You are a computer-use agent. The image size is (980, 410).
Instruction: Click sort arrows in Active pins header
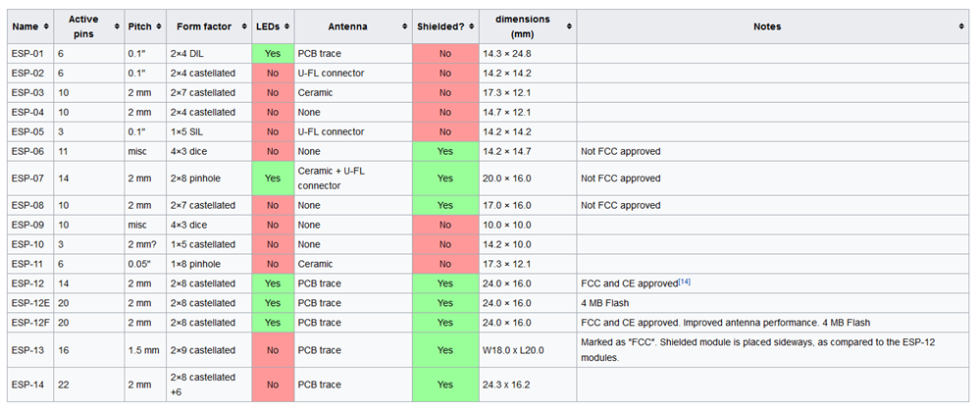tap(115, 26)
